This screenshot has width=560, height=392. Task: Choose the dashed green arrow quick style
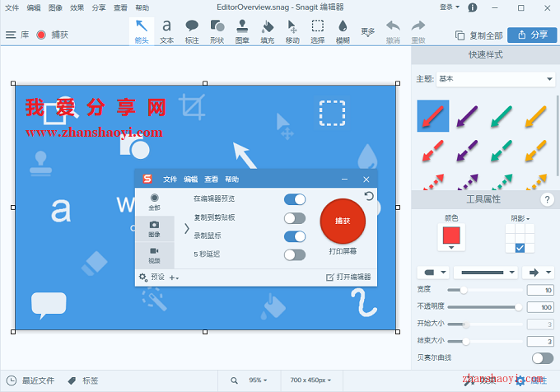click(x=502, y=151)
